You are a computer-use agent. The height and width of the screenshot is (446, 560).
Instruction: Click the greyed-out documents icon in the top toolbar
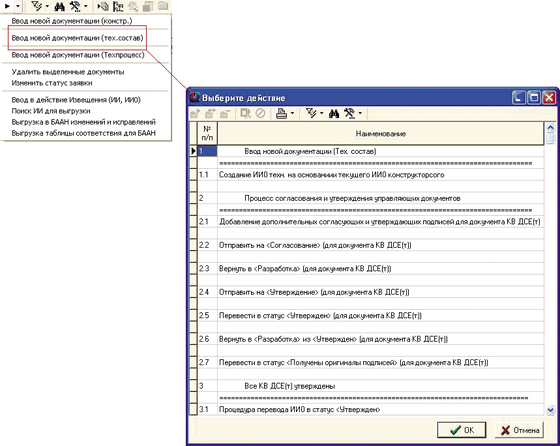[x=148, y=6]
